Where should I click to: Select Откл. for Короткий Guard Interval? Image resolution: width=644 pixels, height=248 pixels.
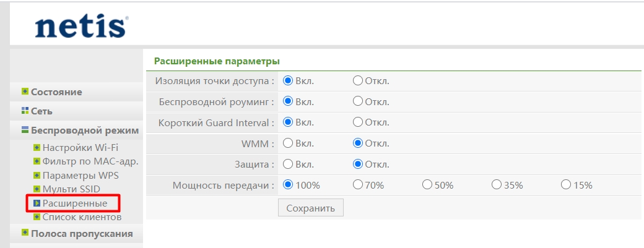tap(357, 122)
